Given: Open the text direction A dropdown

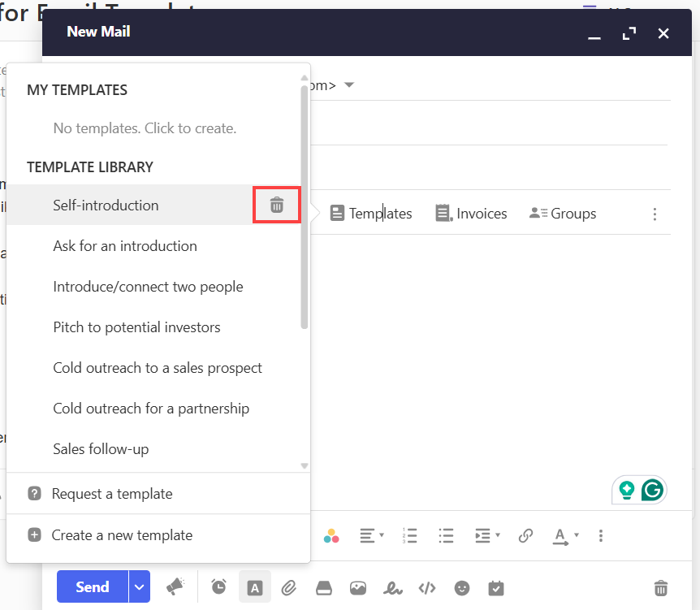Looking at the screenshot, I should (x=566, y=536).
